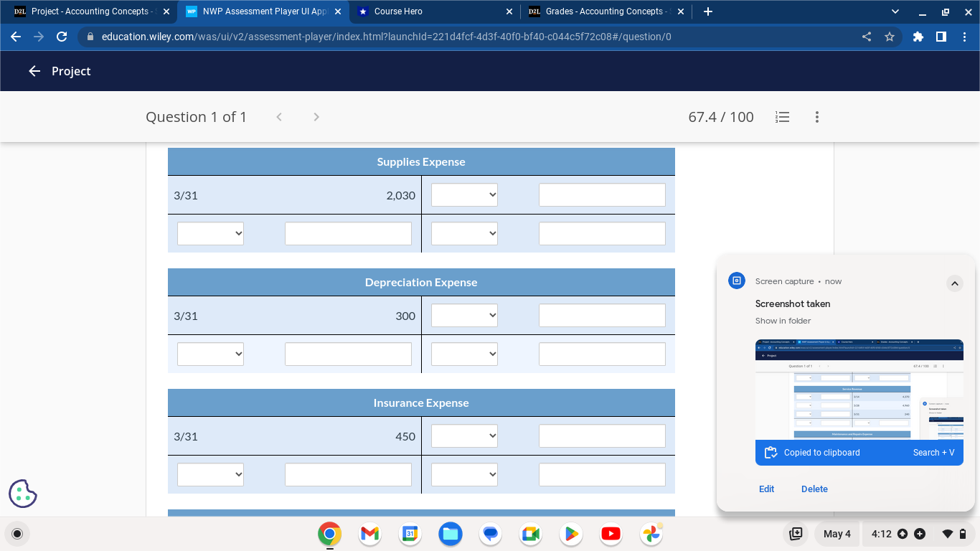Click Edit on the screenshot notification
The height and width of the screenshot is (551, 980).
point(766,489)
